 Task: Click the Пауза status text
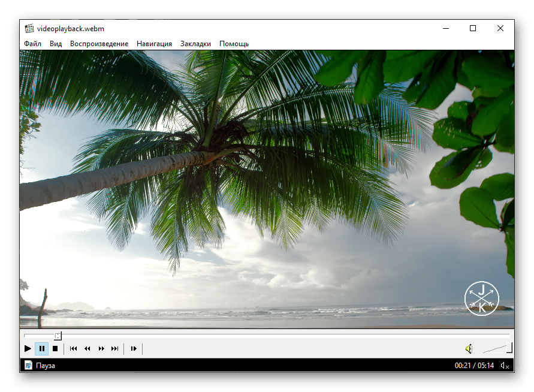(46, 366)
